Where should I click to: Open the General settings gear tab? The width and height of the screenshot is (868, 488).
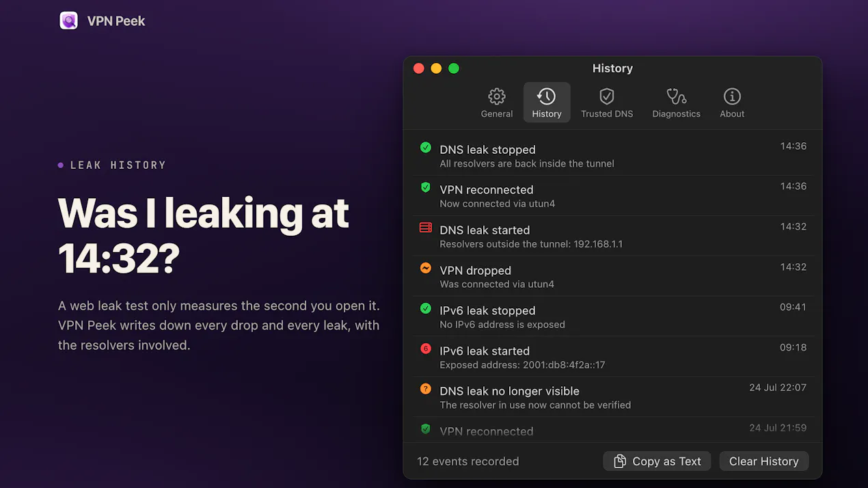497,103
